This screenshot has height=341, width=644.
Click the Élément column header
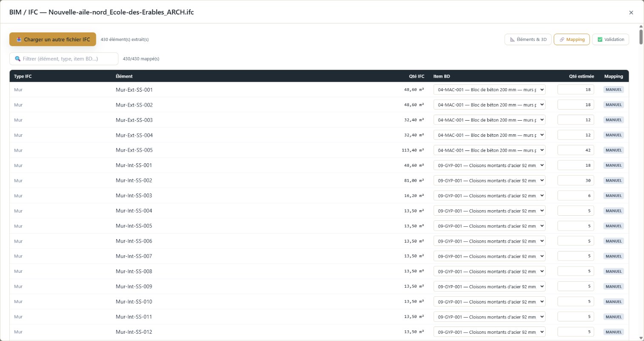coord(124,76)
